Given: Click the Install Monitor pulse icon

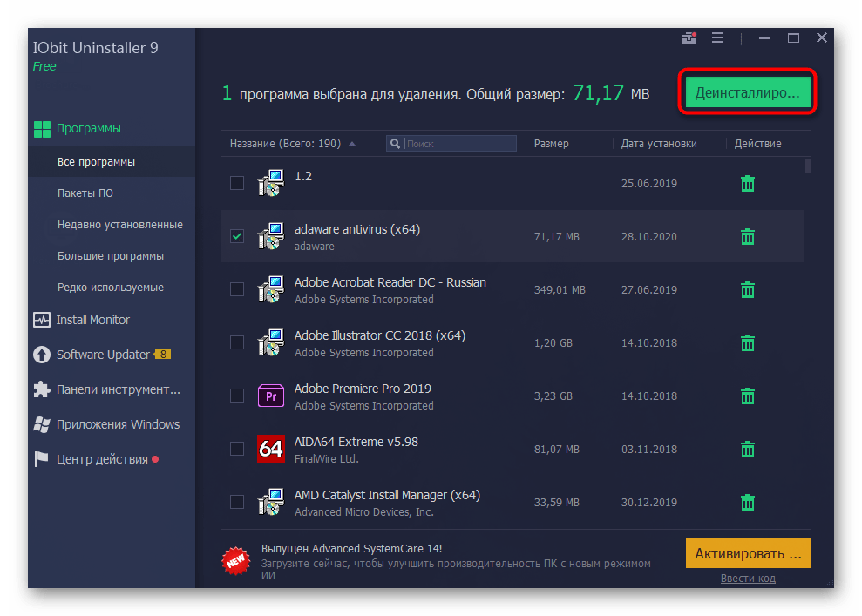Looking at the screenshot, I should (42, 320).
